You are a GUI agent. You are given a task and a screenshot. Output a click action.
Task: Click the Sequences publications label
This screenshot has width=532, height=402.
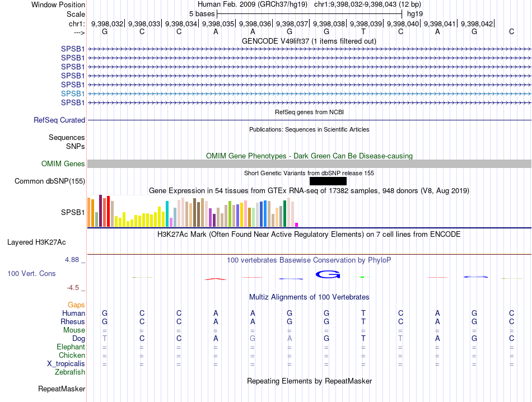coord(67,137)
